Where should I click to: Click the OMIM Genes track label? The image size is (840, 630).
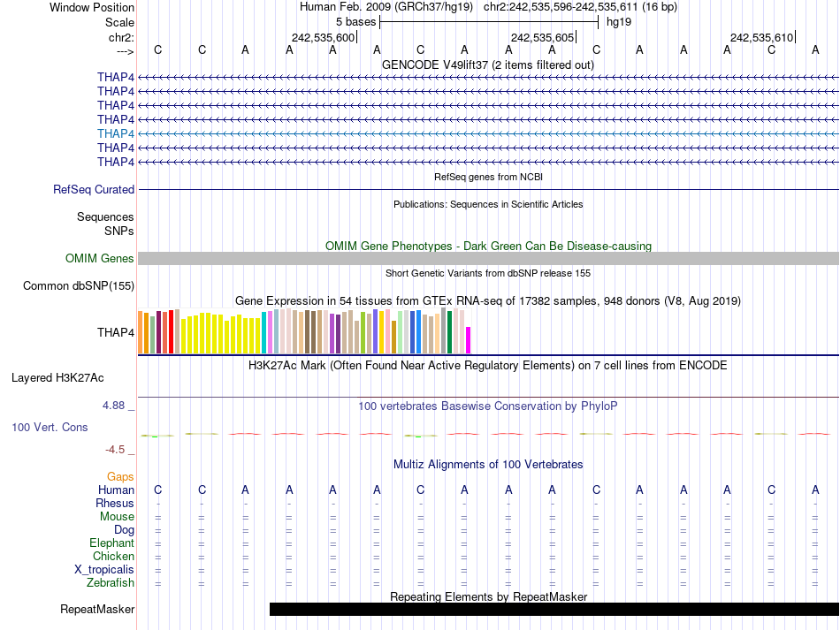(100, 258)
